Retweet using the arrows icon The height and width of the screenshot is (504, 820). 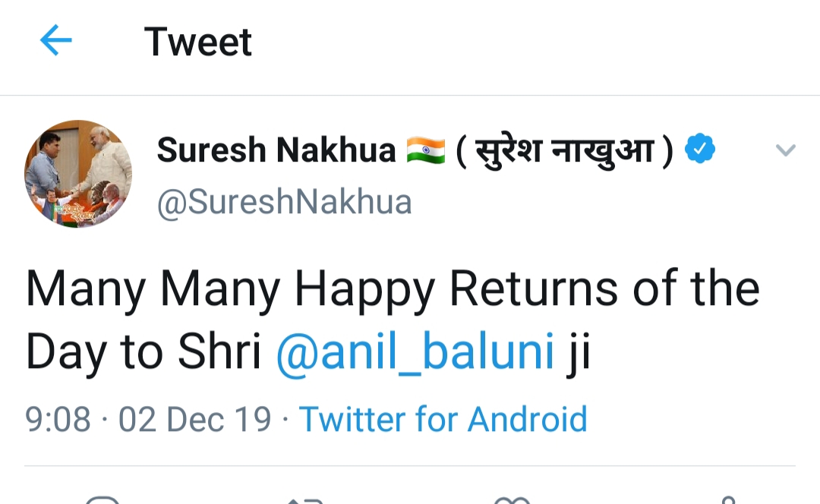click(x=306, y=499)
